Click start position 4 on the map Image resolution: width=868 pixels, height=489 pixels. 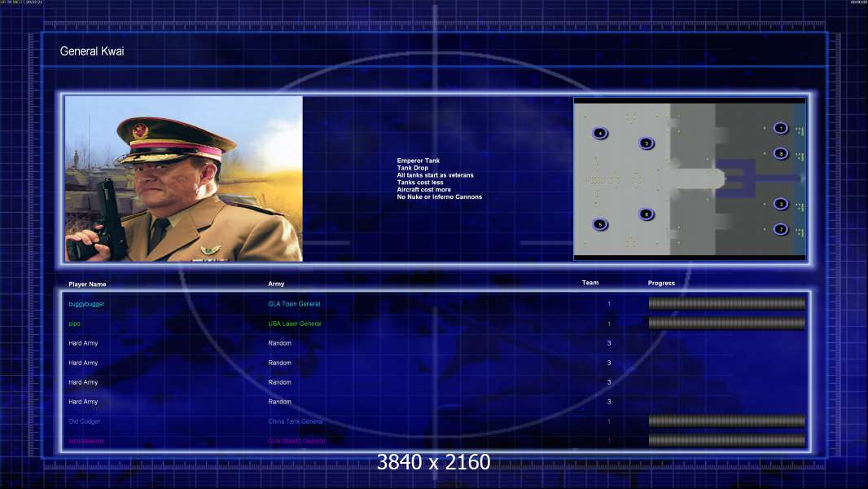tap(600, 134)
